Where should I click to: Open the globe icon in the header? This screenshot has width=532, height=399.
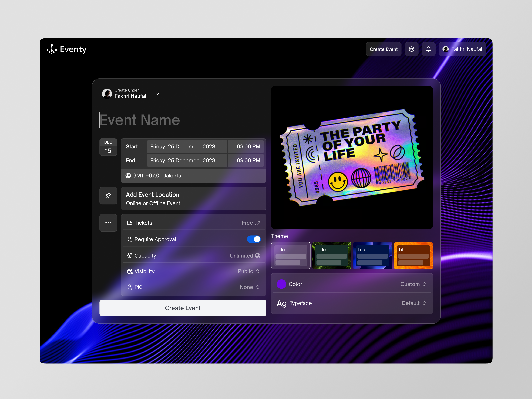point(412,49)
